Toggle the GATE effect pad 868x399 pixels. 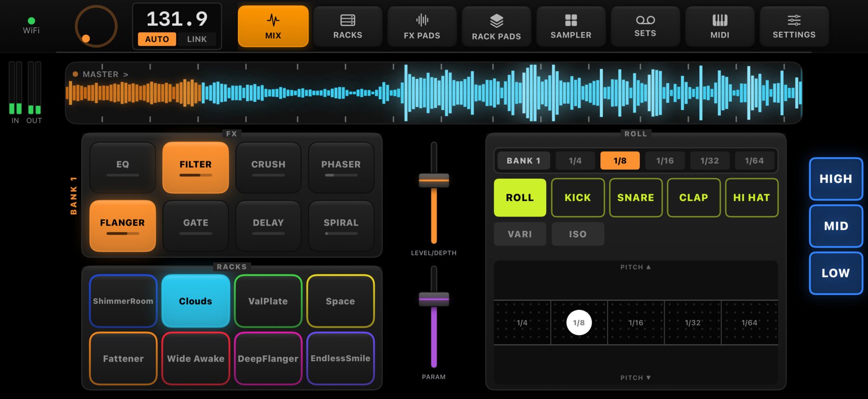[x=195, y=226]
